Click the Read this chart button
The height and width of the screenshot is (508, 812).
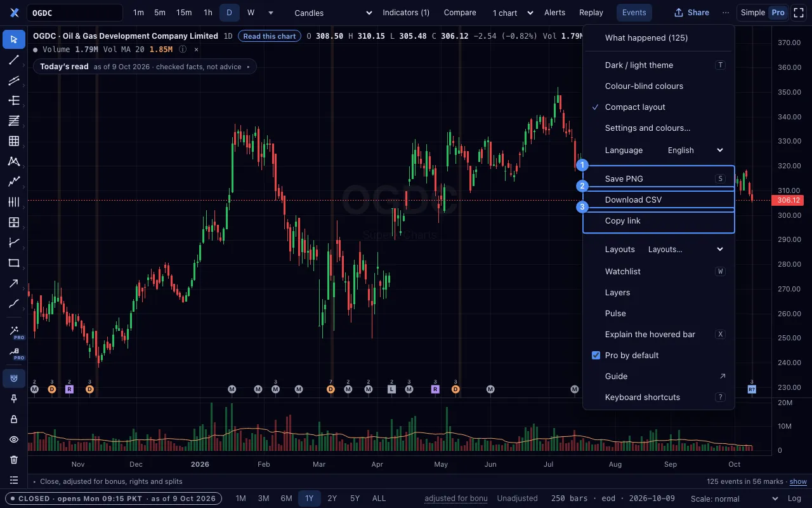pos(270,36)
